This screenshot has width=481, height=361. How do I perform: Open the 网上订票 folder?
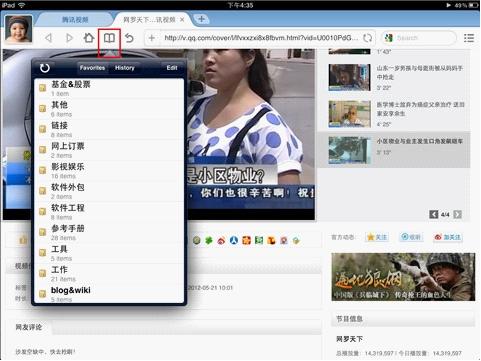pos(109,150)
